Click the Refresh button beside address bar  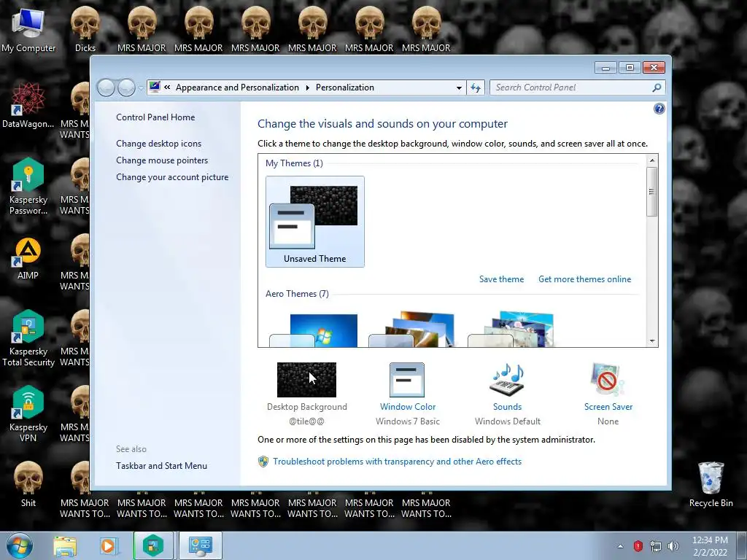click(x=476, y=87)
